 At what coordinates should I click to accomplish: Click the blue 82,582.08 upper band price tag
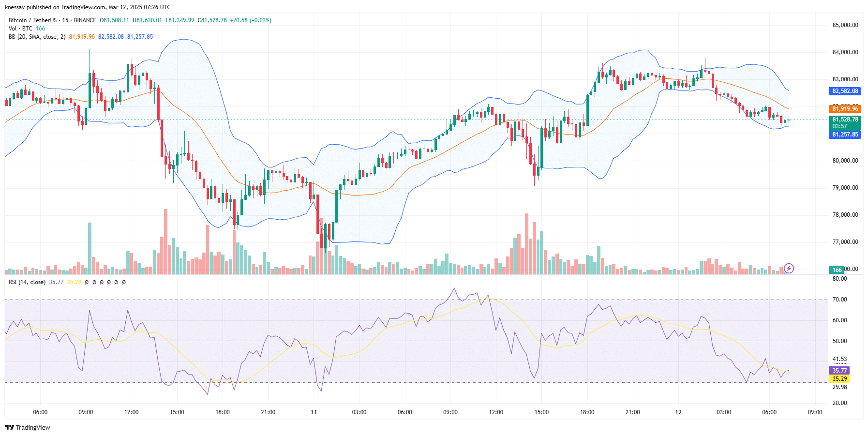tap(845, 91)
